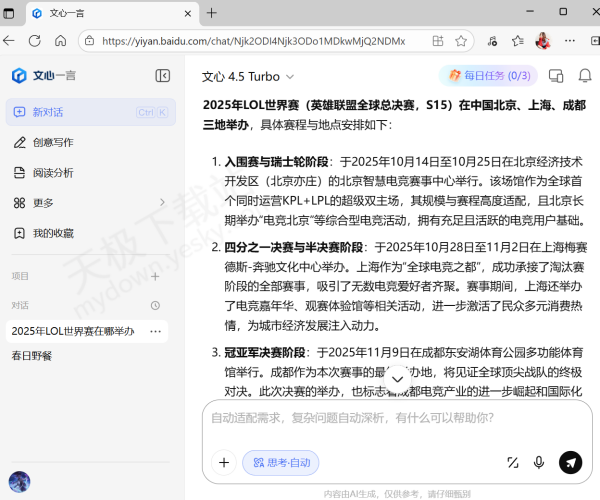Open 创意写作 in the sidebar
The image size is (600, 500).
tap(52, 142)
